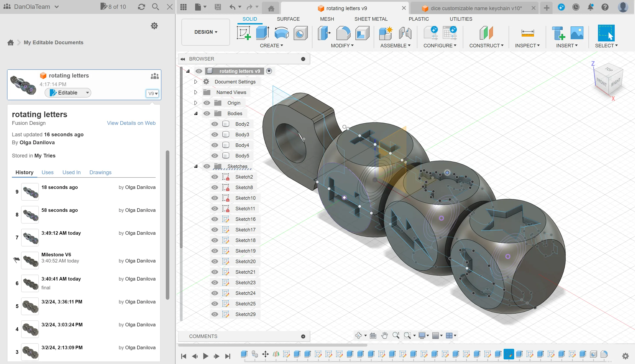This screenshot has height=364, width=635.
Task: Click the highlighted sketch timeline marker
Action: (x=509, y=354)
